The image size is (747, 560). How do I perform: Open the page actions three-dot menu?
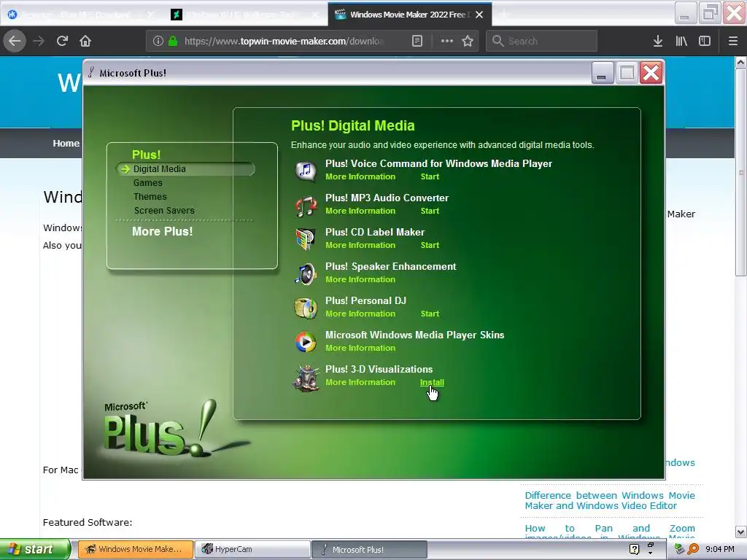pyautogui.click(x=447, y=41)
